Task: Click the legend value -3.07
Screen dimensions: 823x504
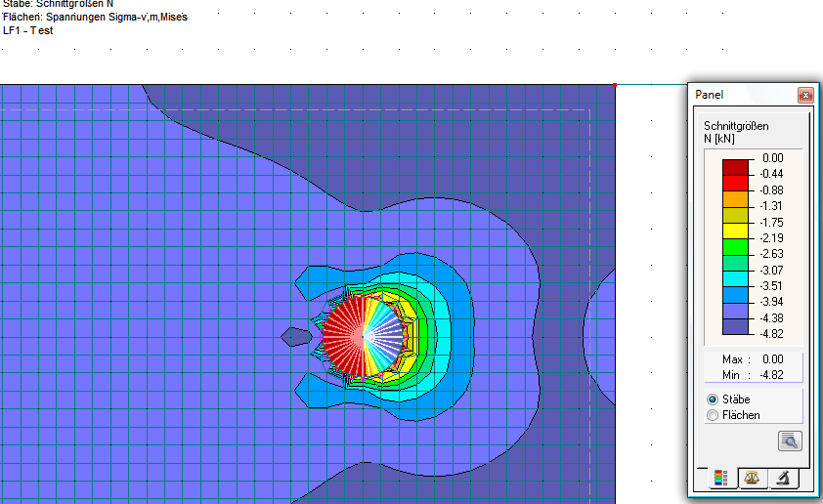Action: (771, 271)
